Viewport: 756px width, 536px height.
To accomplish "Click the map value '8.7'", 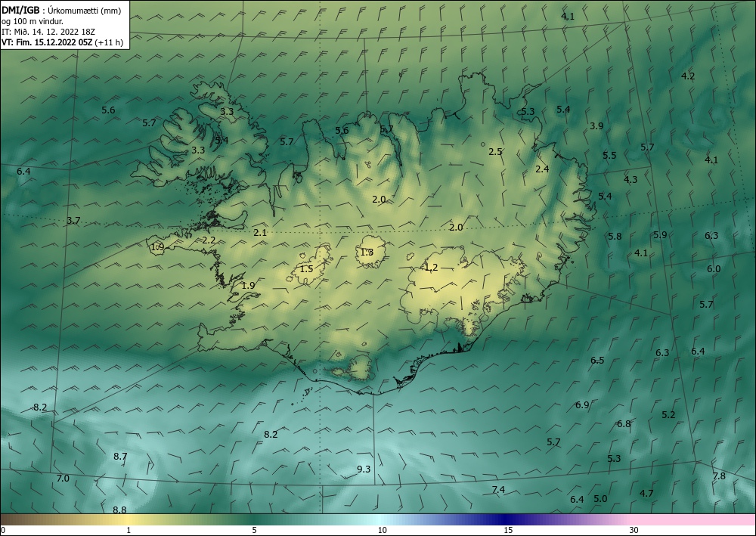I will tap(120, 456).
